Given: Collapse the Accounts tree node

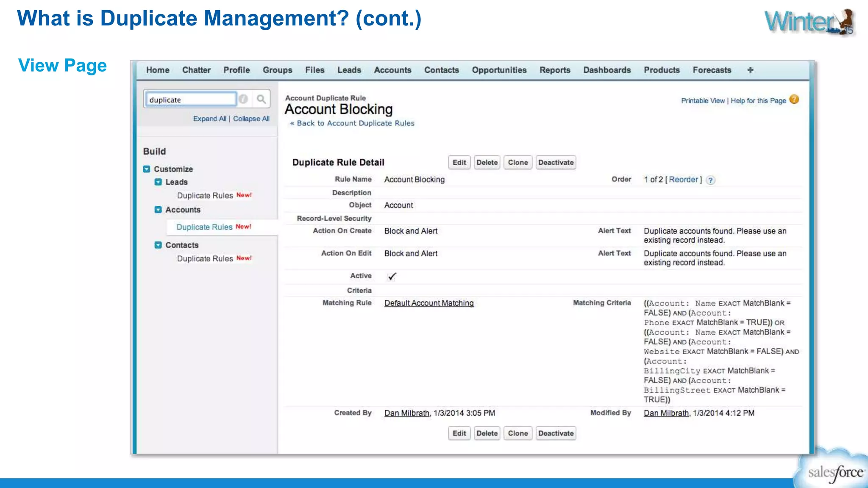Looking at the screenshot, I should [x=158, y=210].
